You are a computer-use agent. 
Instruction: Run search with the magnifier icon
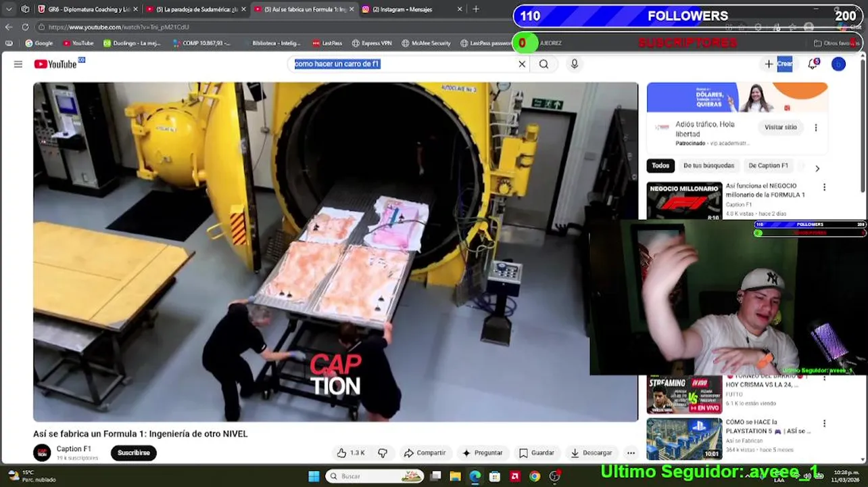click(x=544, y=64)
